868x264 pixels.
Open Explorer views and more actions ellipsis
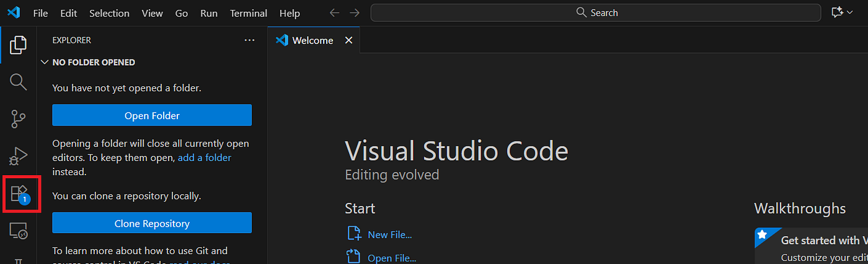pos(249,40)
